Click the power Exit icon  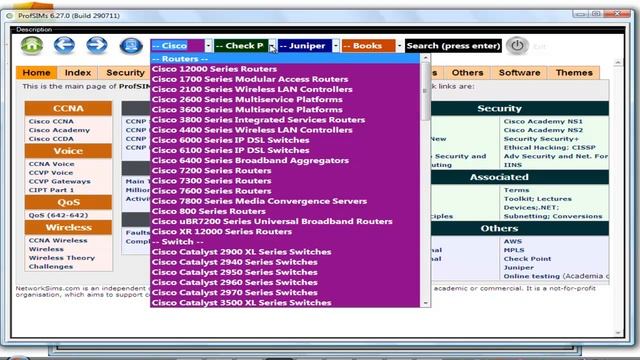[x=517, y=46]
